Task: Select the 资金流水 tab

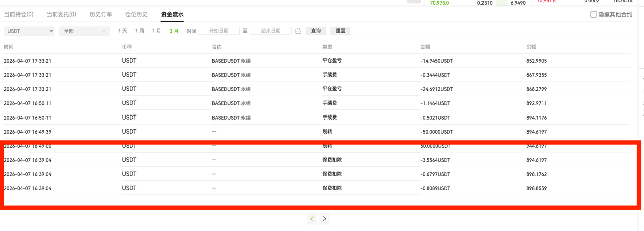Action: 172,14
